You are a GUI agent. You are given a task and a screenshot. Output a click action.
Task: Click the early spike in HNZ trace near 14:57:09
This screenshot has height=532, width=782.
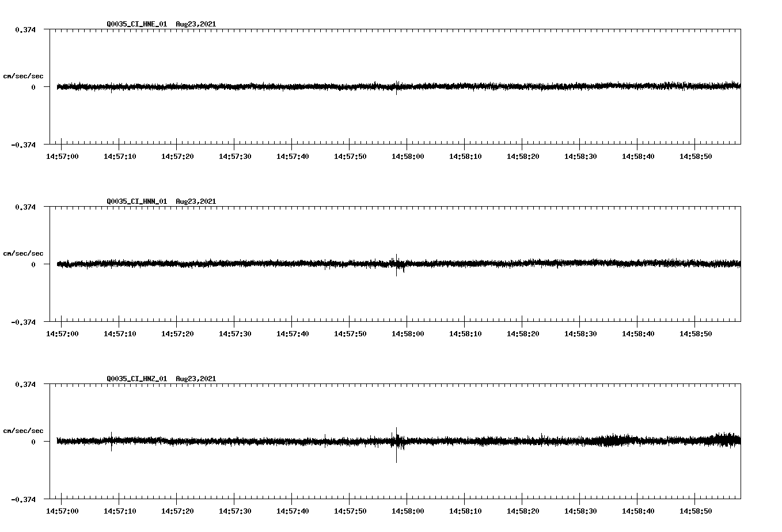coord(112,442)
